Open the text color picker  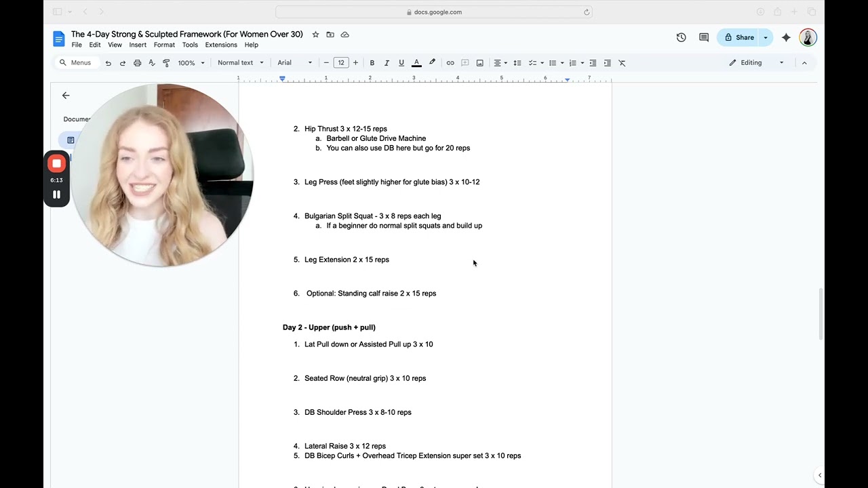[x=416, y=63]
